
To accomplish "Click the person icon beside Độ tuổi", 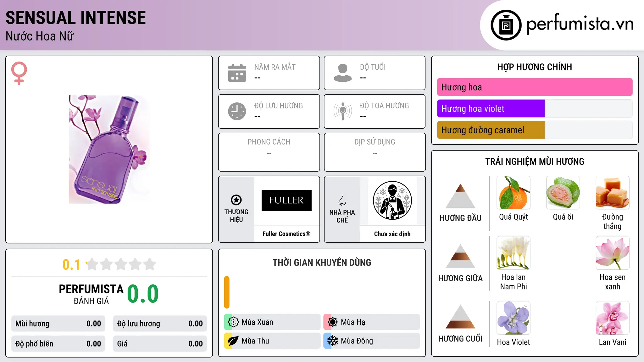I will pyautogui.click(x=343, y=73).
